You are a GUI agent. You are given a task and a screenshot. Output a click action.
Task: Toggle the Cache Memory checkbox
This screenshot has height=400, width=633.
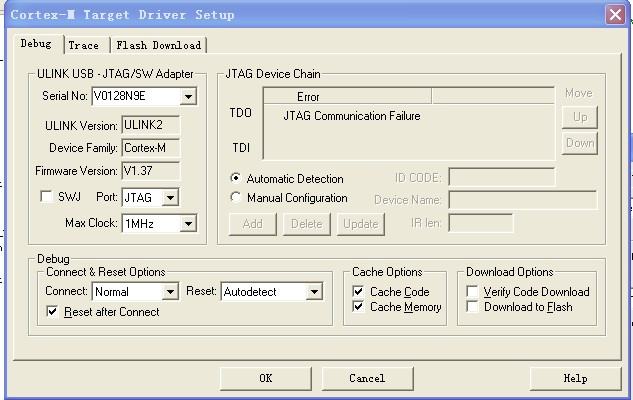358,307
